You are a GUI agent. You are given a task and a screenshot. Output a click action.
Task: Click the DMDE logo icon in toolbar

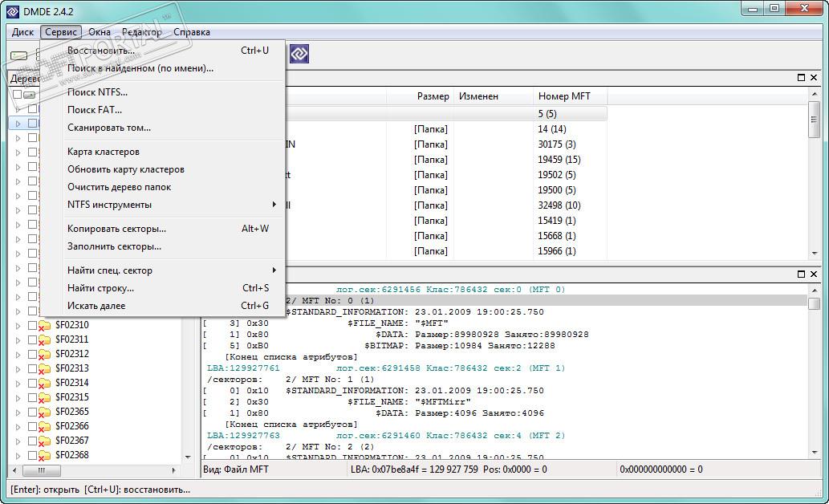299,54
